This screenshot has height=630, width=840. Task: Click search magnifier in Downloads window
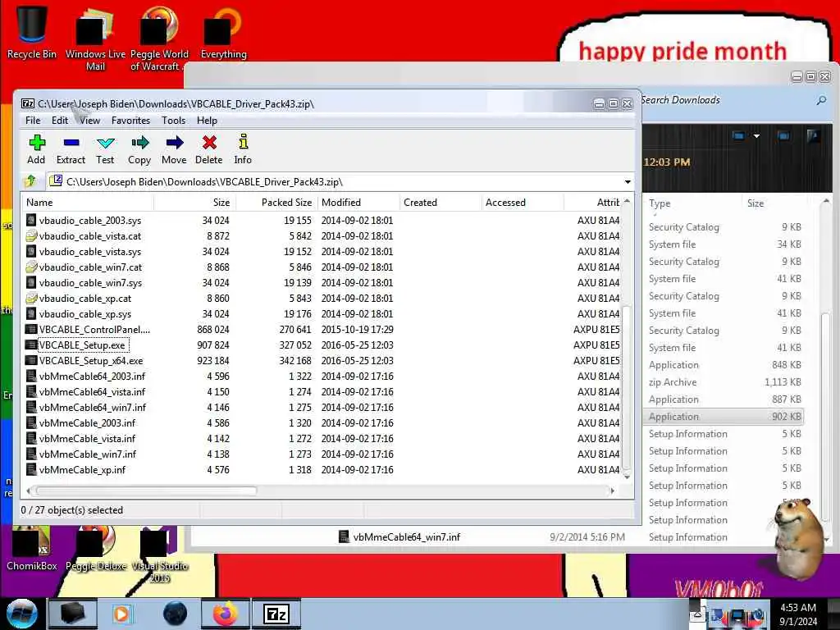tap(820, 100)
